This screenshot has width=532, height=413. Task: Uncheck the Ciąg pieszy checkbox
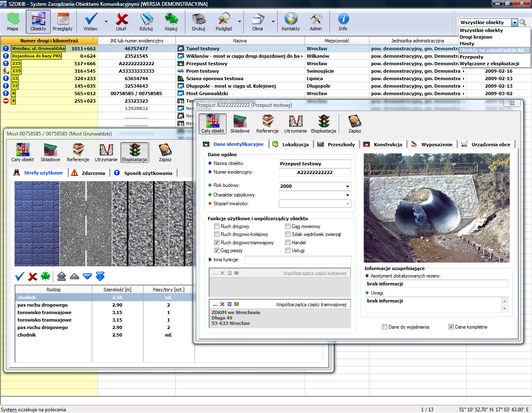click(x=217, y=251)
